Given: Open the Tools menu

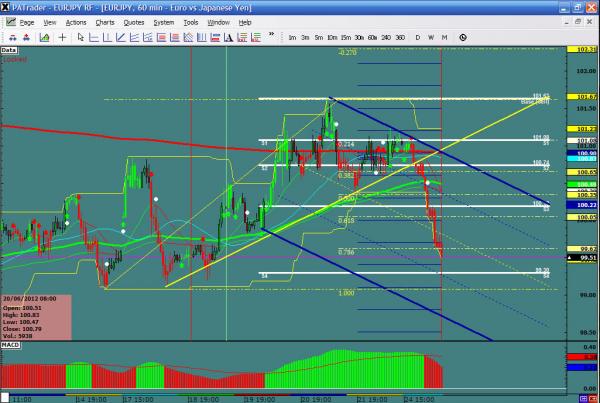Looking at the screenshot, I should pyautogui.click(x=189, y=21).
